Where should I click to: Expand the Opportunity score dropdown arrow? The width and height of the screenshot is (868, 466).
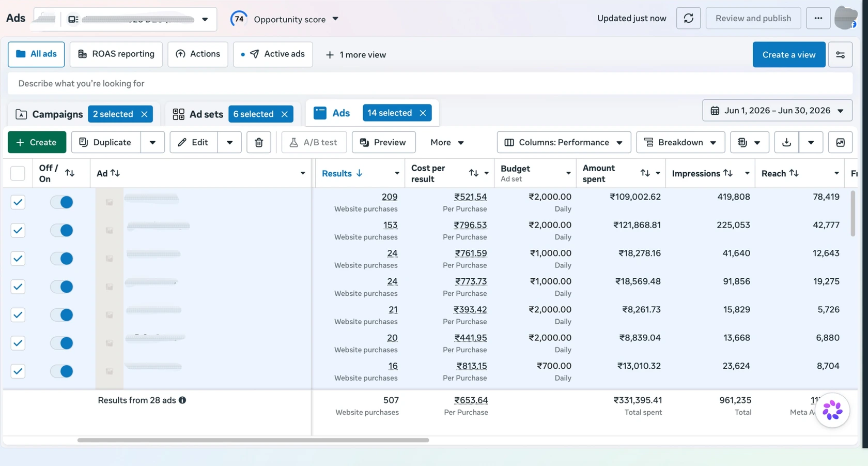pos(335,19)
